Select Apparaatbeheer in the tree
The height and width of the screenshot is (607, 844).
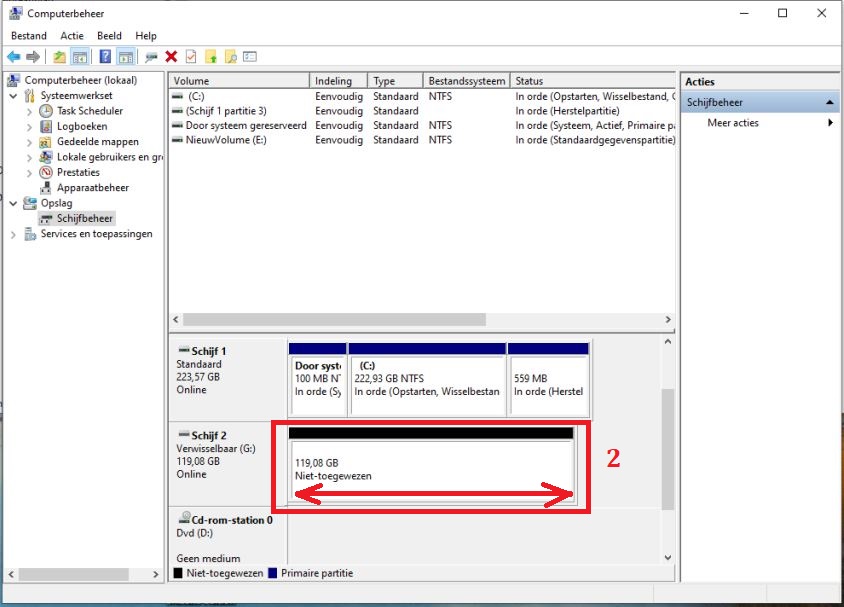92,187
